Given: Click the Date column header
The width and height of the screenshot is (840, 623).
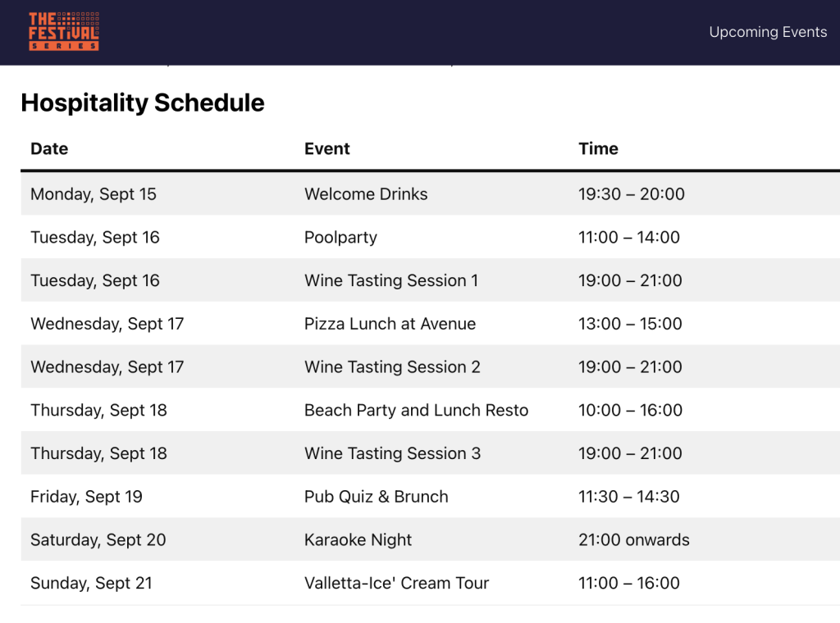Looking at the screenshot, I should click(49, 149).
